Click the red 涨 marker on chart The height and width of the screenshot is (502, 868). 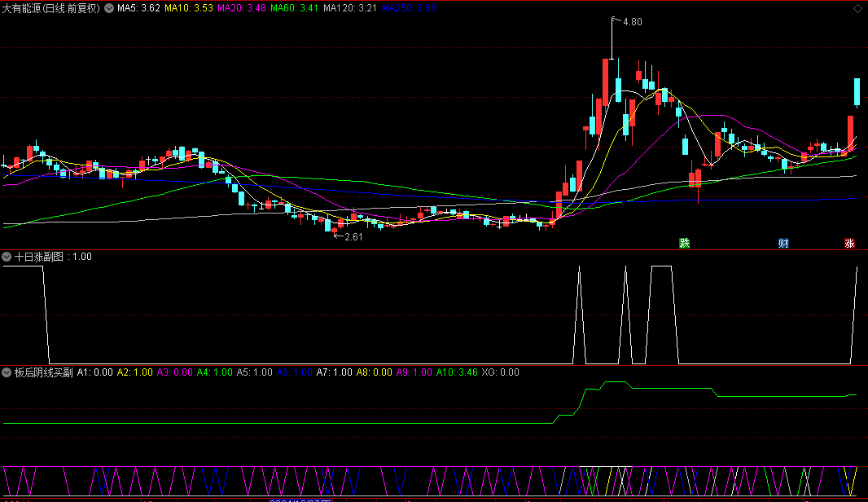click(x=849, y=243)
